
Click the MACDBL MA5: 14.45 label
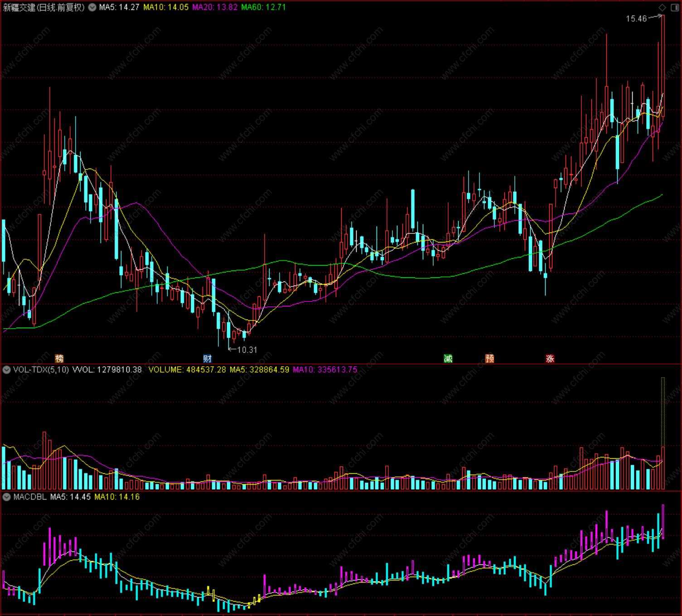pos(71,497)
